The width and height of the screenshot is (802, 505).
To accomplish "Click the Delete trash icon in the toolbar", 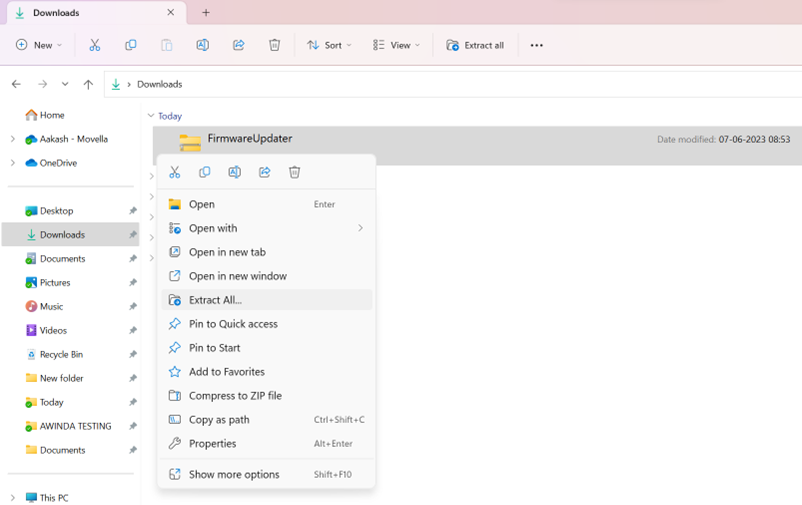I will (274, 45).
